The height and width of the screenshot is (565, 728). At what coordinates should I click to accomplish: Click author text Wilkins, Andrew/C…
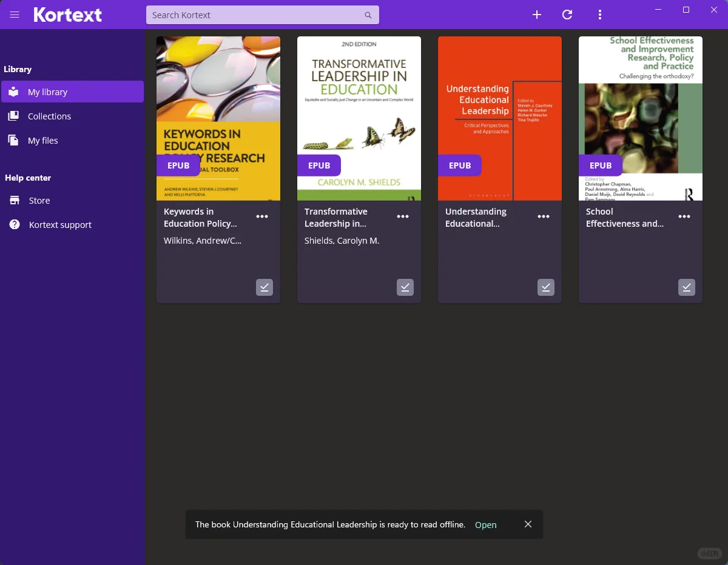(x=203, y=241)
